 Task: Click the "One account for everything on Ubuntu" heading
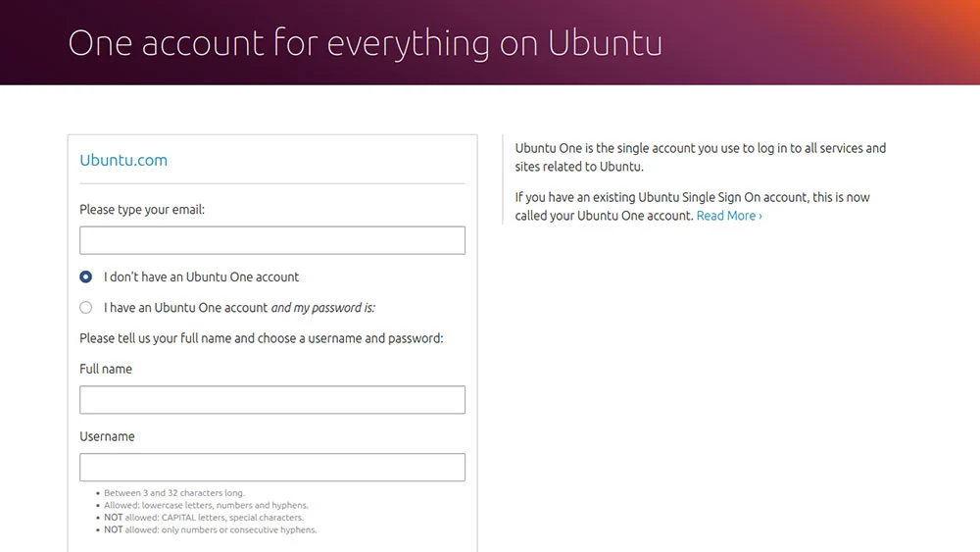tap(365, 43)
